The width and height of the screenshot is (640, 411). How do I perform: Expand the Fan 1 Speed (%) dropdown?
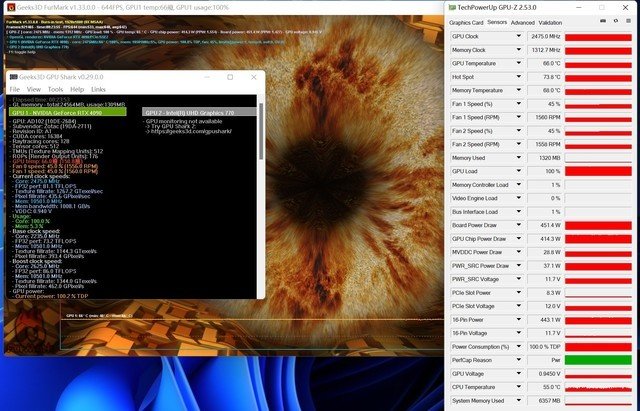point(518,104)
